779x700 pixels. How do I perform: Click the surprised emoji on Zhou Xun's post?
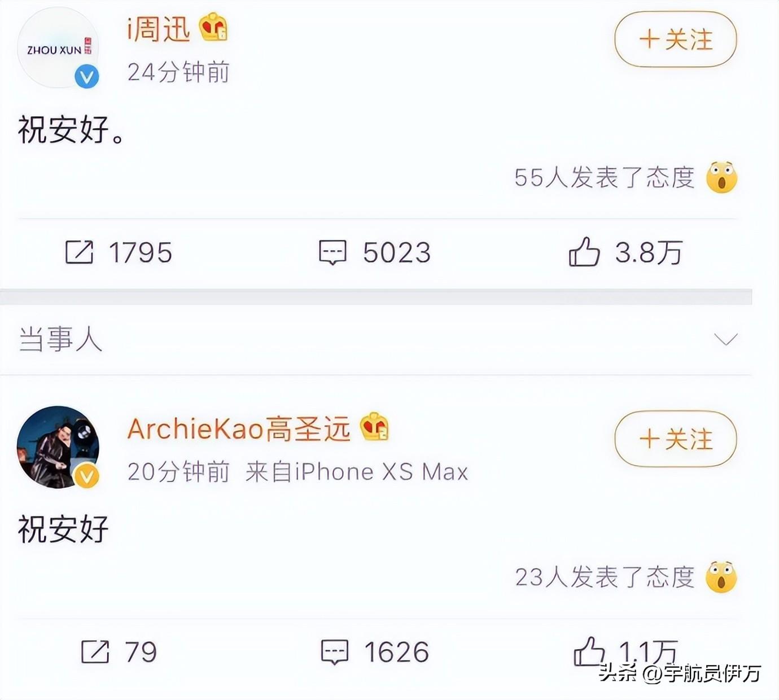(x=722, y=177)
